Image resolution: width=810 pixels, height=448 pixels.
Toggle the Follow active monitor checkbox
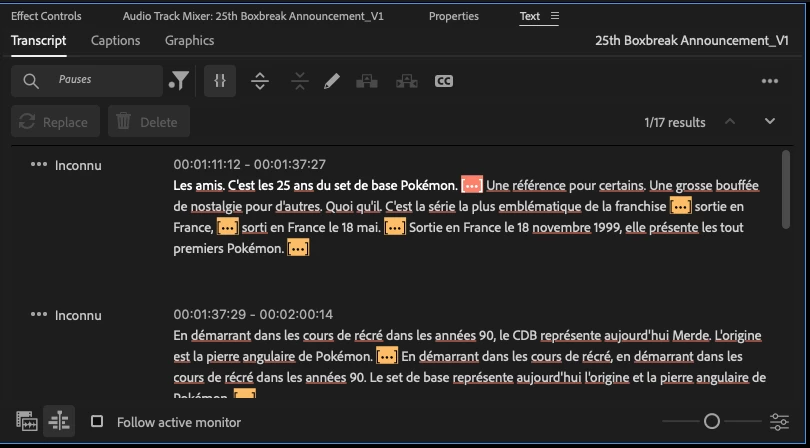point(97,422)
